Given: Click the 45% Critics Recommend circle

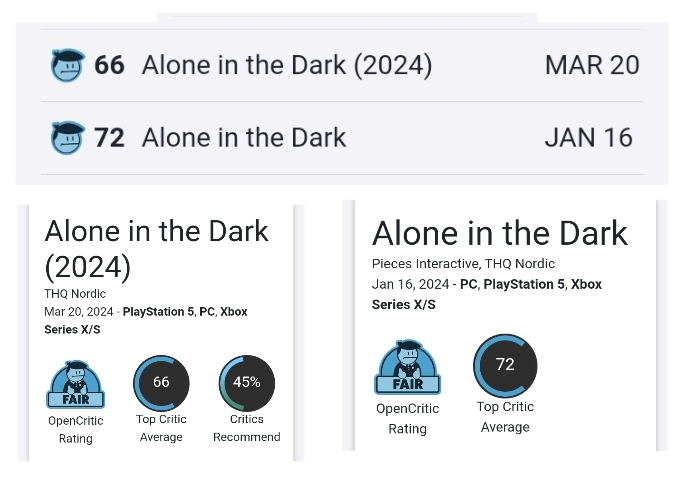Looking at the screenshot, I should coord(247,383).
